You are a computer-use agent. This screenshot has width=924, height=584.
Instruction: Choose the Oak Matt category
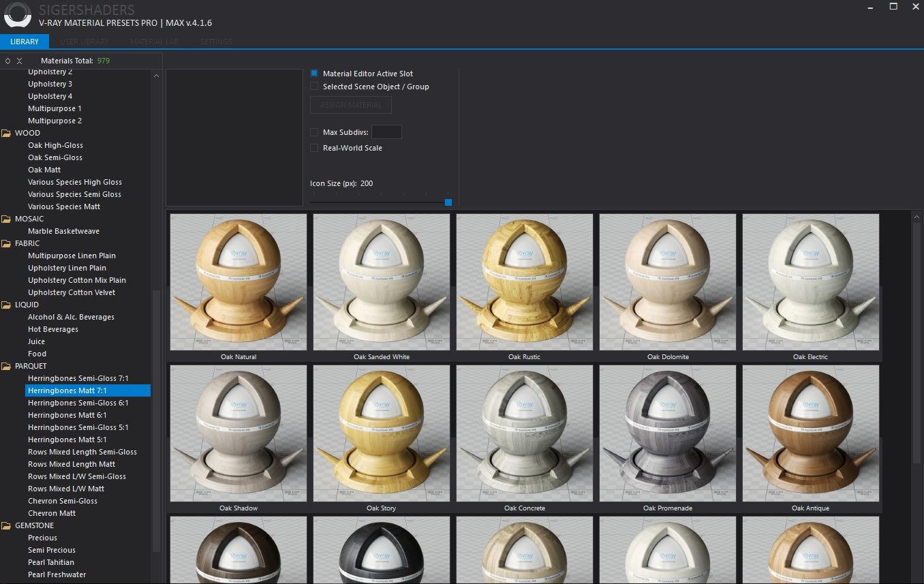click(44, 170)
